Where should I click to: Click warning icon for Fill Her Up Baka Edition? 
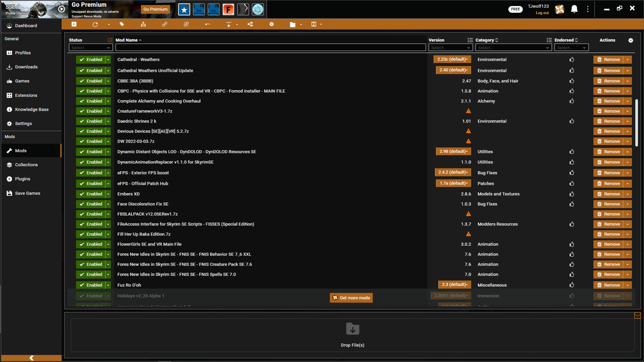point(469,234)
